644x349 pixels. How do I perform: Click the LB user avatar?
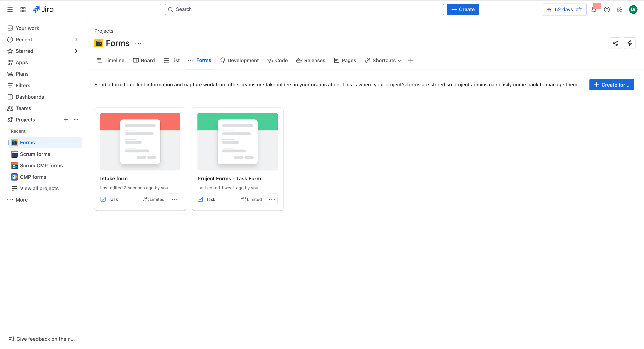633,9
